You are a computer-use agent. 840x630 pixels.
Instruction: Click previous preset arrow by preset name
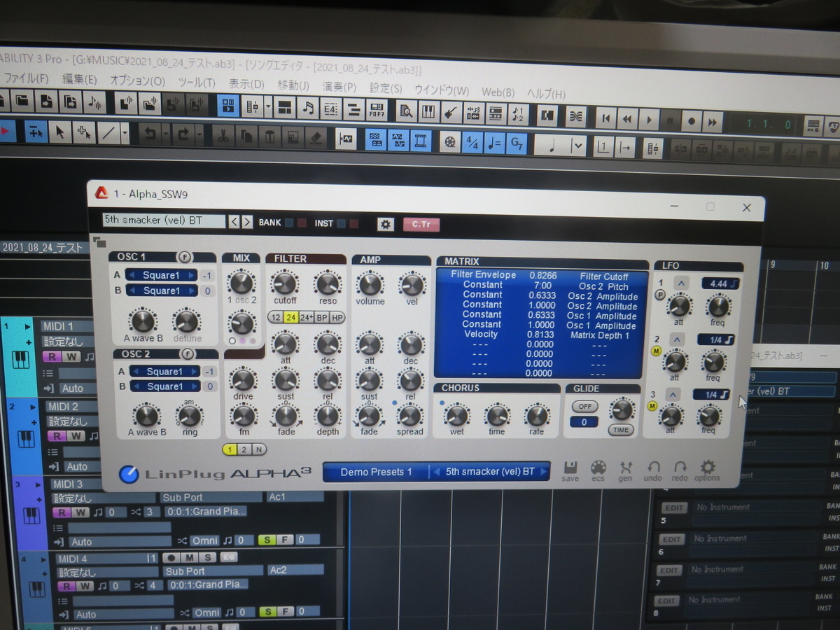click(234, 222)
